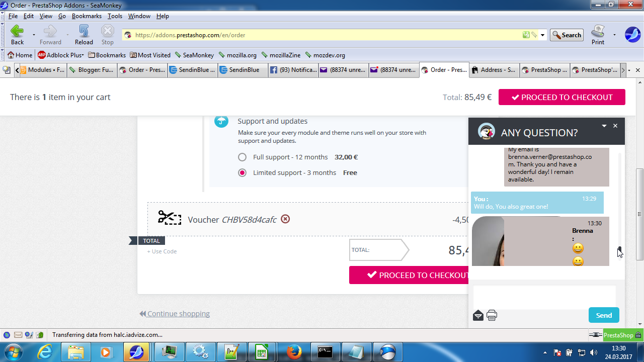644x362 pixels.
Task: Go back with the green Back arrow
Action: [x=17, y=35]
